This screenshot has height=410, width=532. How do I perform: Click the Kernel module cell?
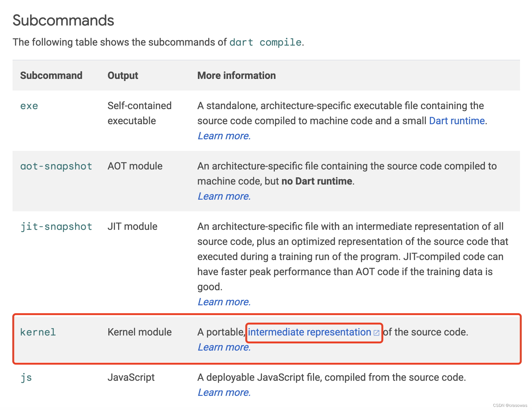pos(139,332)
